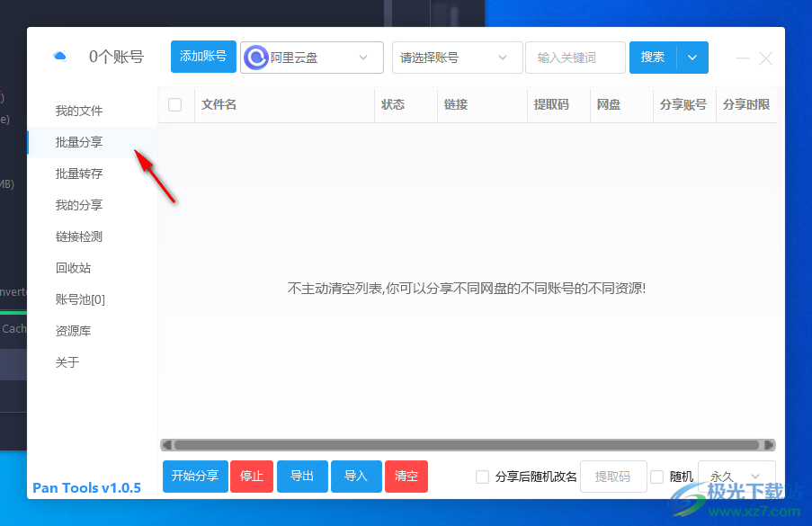
Task: Click the scrollbar left arrow
Action: point(166,445)
